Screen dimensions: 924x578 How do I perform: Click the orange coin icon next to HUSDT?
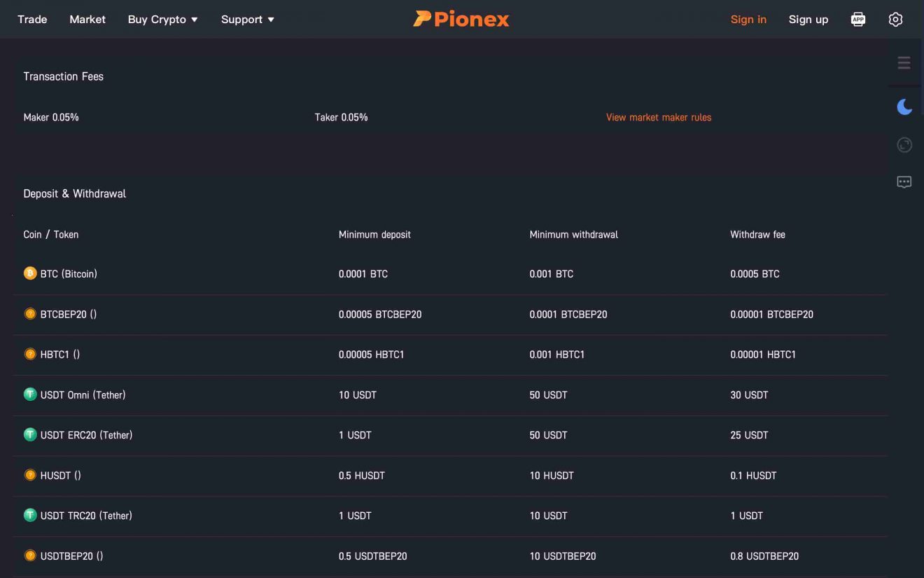click(x=29, y=474)
